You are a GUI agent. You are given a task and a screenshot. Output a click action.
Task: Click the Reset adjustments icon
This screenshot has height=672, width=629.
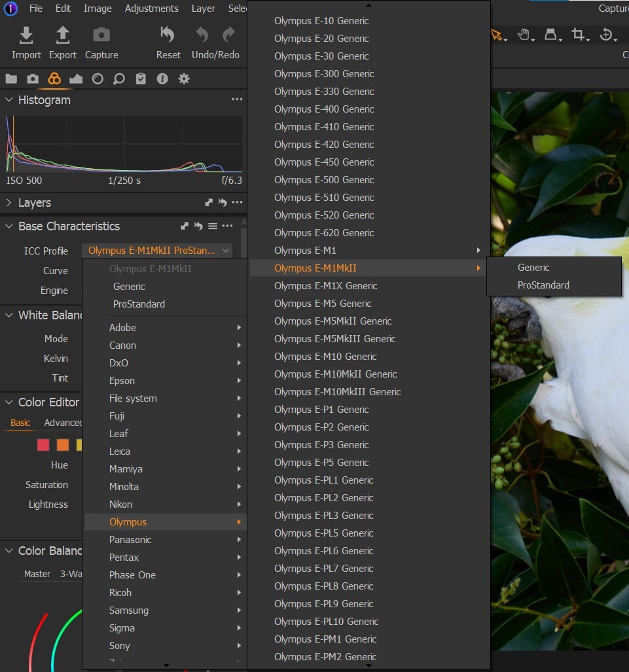click(168, 36)
